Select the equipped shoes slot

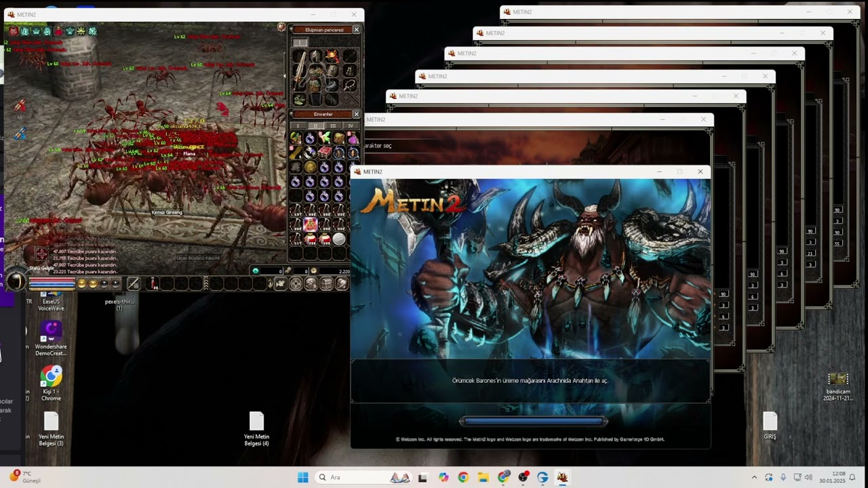pyautogui.click(x=300, y=98)
